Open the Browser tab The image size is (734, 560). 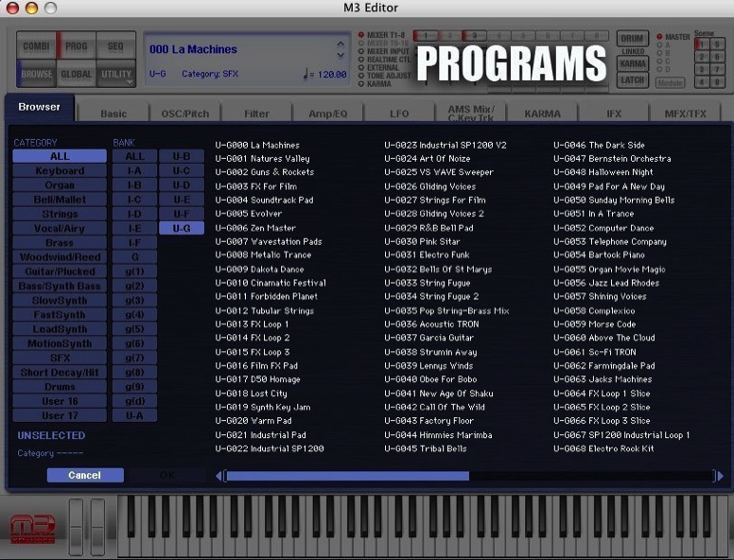point(40,107)
